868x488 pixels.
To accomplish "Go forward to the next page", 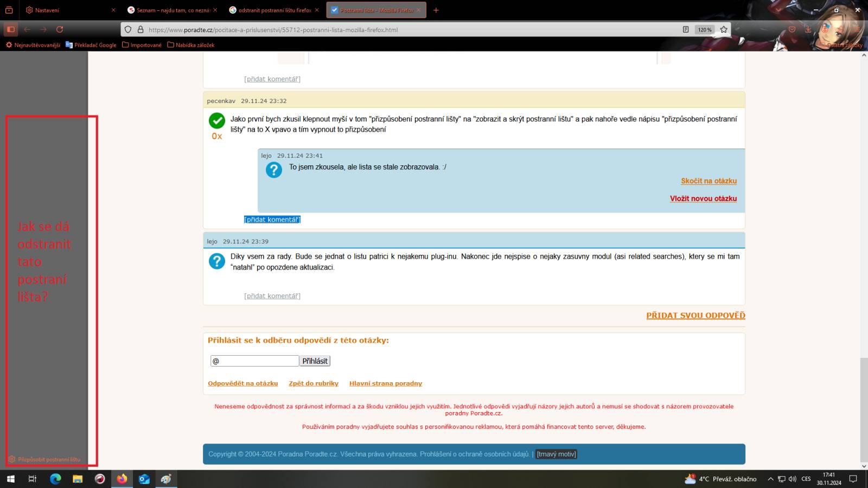I will [x=43, y=29].
